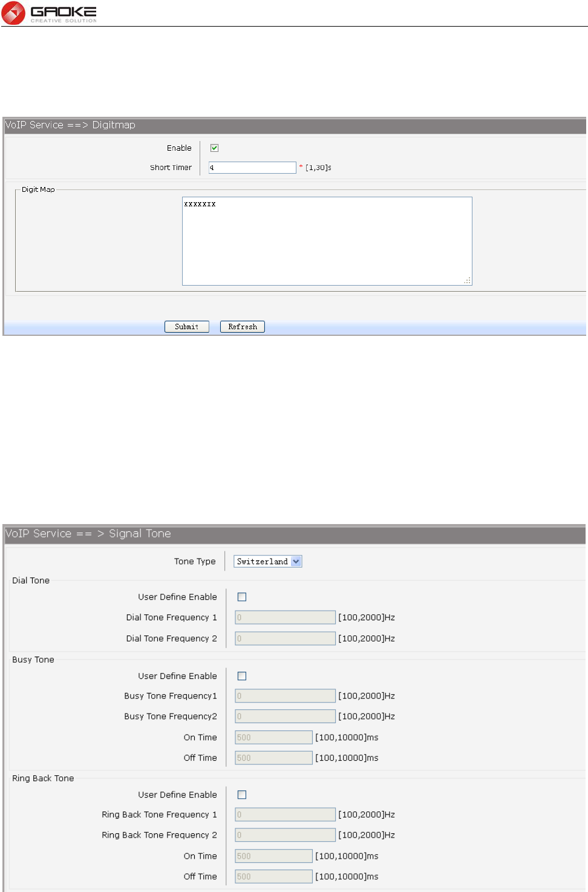588x892 pixels.
Task: Click the Digit Map textarea resize grip
Action: point(468,281)
